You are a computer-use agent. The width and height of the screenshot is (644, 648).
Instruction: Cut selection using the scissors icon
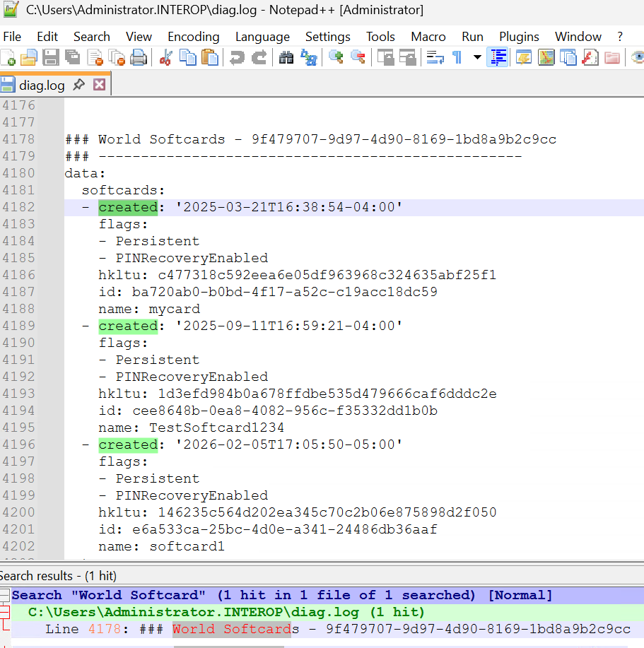pyautogui.click(x=165, y=57)
